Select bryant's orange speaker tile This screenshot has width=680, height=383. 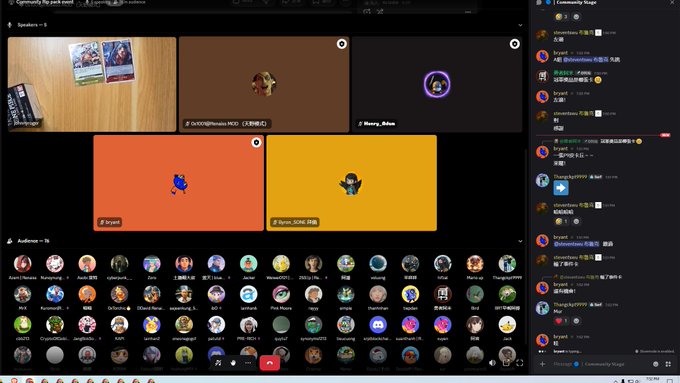tap(178, 183)
